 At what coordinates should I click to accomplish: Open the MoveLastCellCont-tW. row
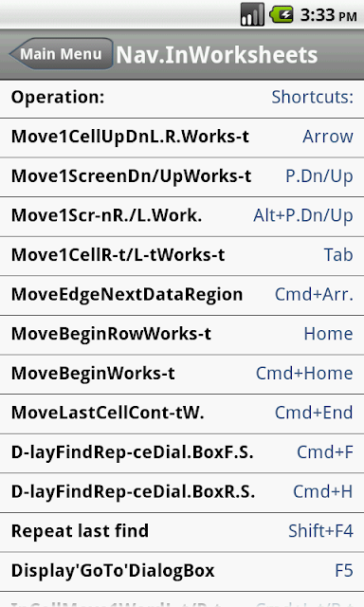(182, 414)
